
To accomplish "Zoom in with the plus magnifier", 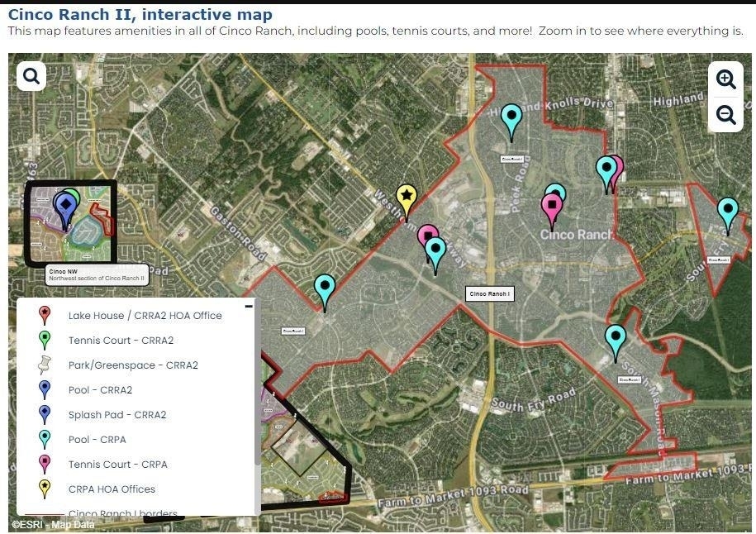I will coord(725,79).
